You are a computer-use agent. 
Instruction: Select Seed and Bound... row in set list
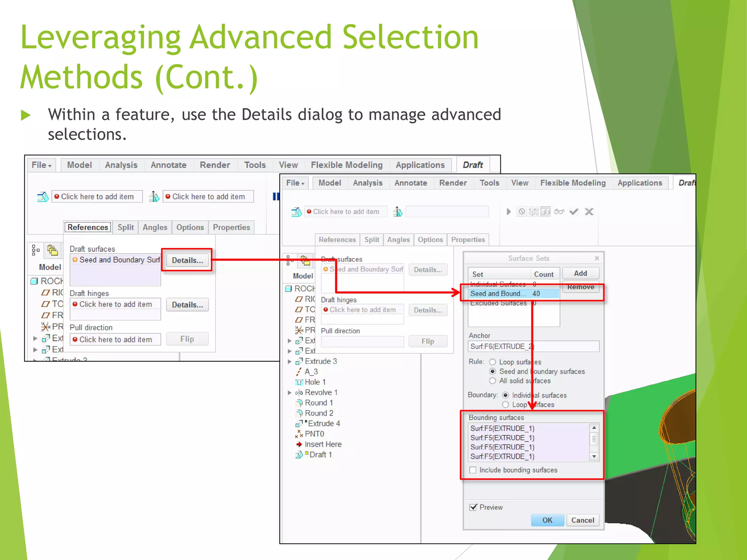click(x=514, y=293)
